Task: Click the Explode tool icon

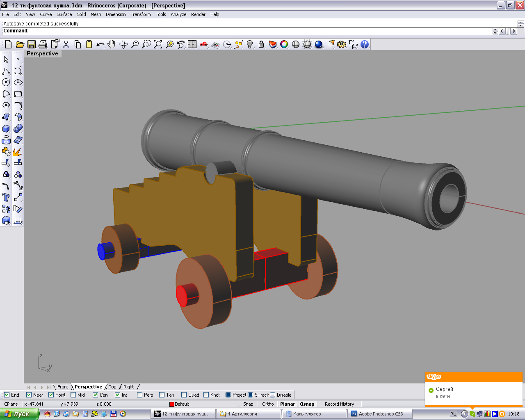Action: pyautogui.click(x=18, y=152)
